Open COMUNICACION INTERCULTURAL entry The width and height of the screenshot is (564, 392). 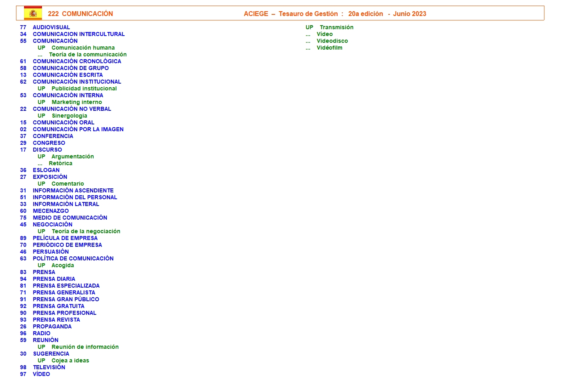[78, 34]
